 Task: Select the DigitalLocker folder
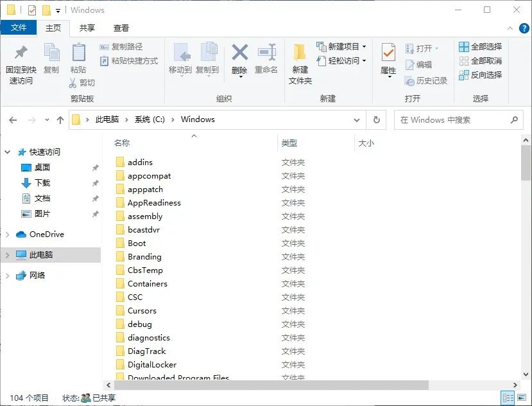[x=152, y=365]
